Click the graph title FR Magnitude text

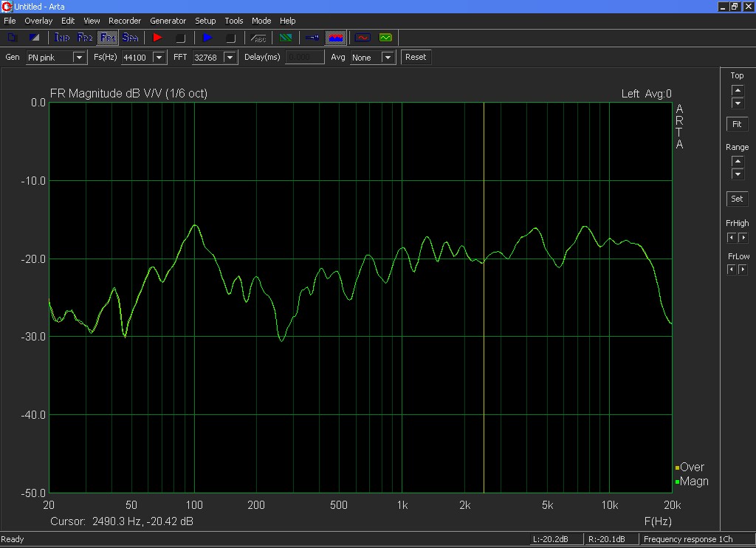tap(128, 94)
